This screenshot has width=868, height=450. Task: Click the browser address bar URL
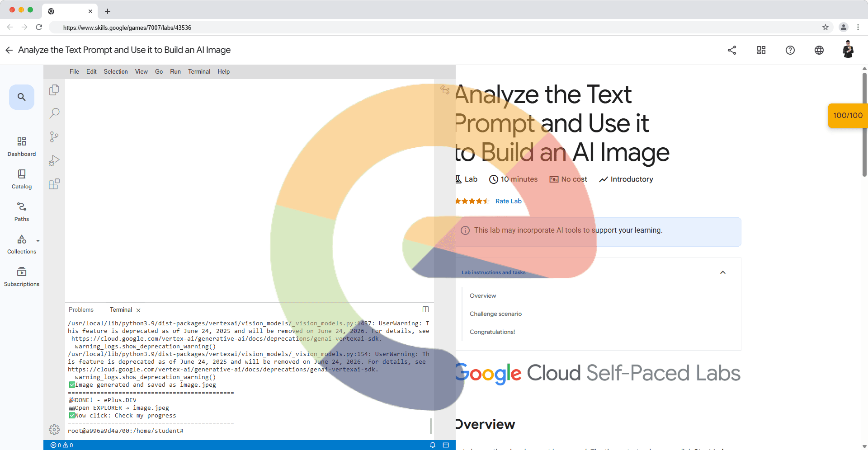coord(127,28)
